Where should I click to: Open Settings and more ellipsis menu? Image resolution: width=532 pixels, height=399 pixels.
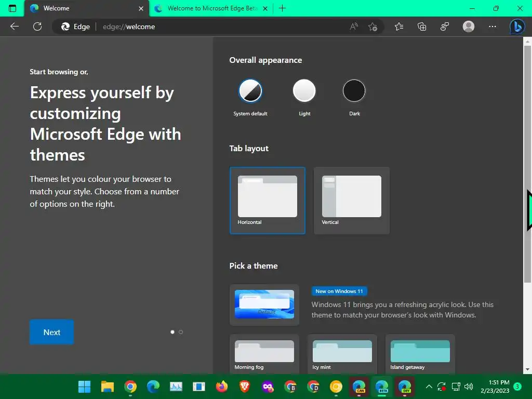tap(493, 26)
